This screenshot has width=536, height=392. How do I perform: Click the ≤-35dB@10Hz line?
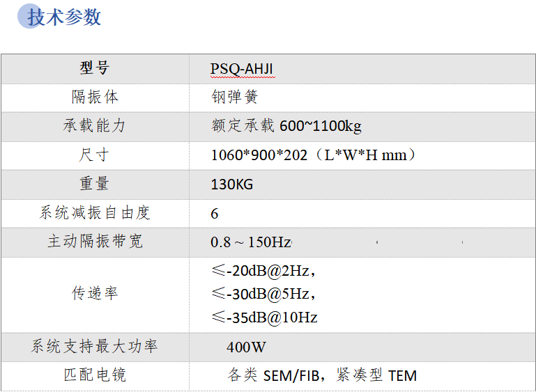264,317
